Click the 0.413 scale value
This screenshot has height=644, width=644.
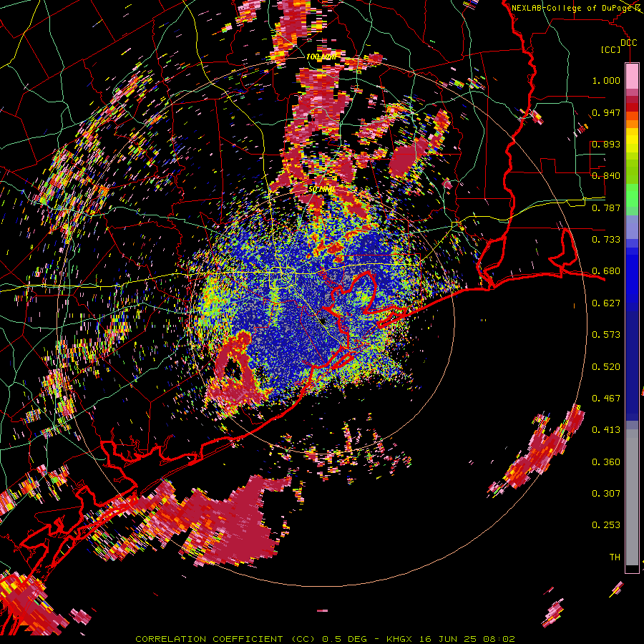point(606,430)
